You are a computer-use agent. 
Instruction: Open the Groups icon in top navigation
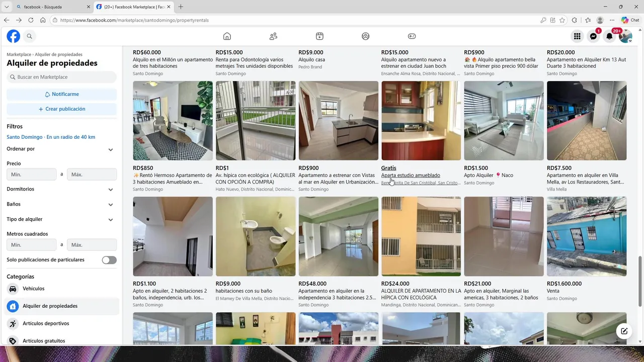tap(366, 36)
